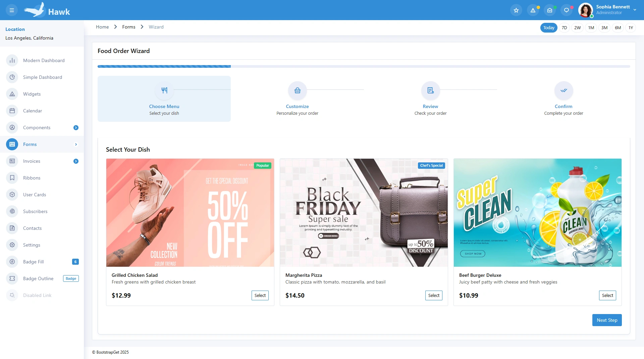Click the Home breadcrumb link
Image resolution: width=644 pixels, height=359 pixels.
(102, 27)
